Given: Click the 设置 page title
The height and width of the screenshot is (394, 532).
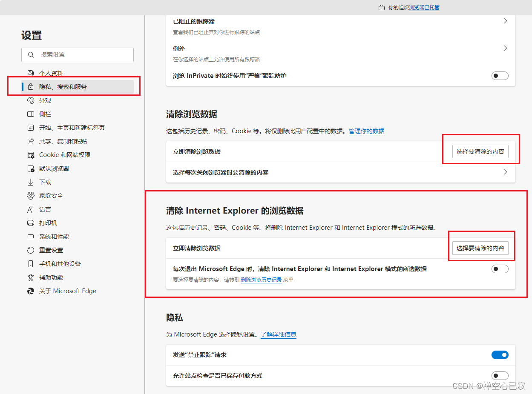Looking at the screenshot, I should coord(32,35).
